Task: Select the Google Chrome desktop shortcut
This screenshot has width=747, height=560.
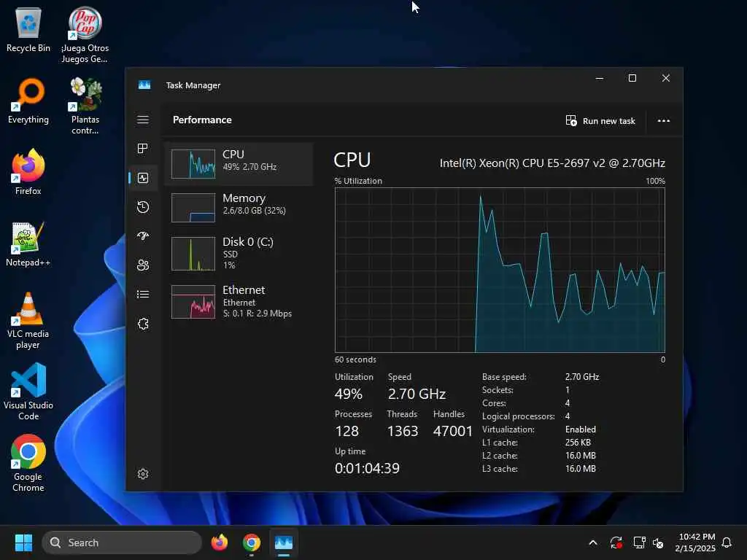Action: click(x=28, y=463)
